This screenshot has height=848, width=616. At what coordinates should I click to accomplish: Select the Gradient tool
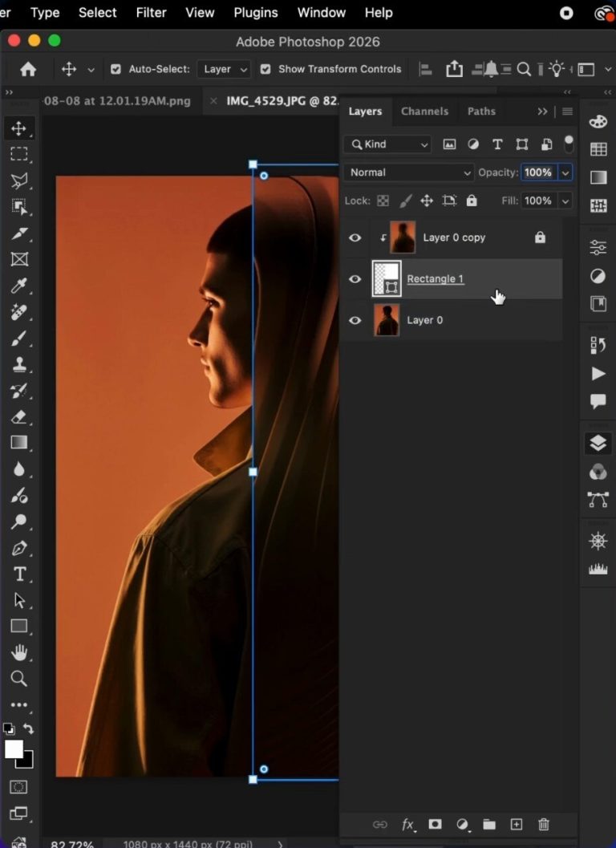19,442
